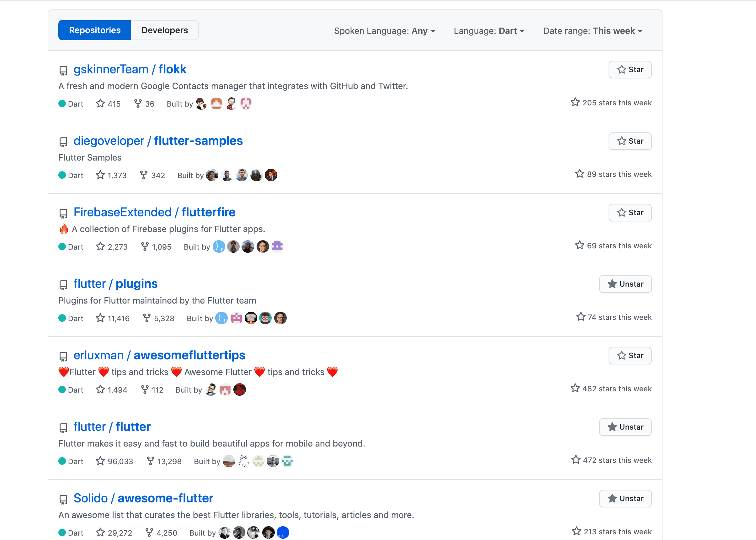View flutter-samples' 342 forks
This screenshot has height=540, width=756.
(x=152, y=175)
